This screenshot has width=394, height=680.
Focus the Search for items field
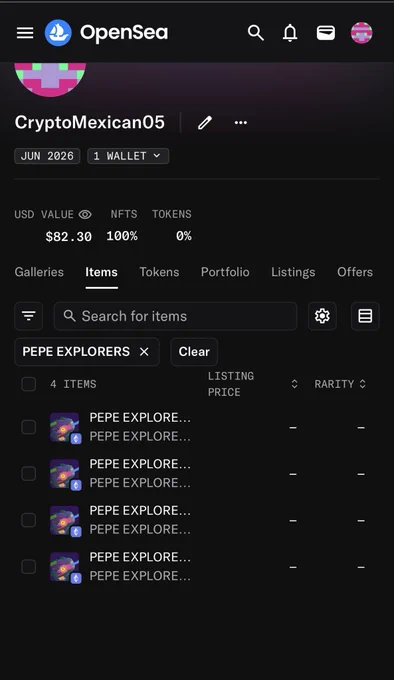[x=176, y=316]
